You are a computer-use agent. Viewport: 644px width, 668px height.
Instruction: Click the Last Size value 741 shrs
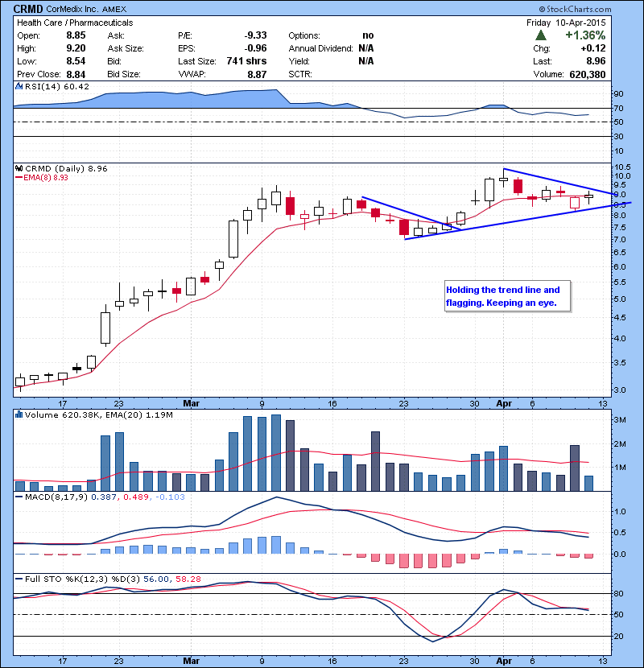click(247, 61)
